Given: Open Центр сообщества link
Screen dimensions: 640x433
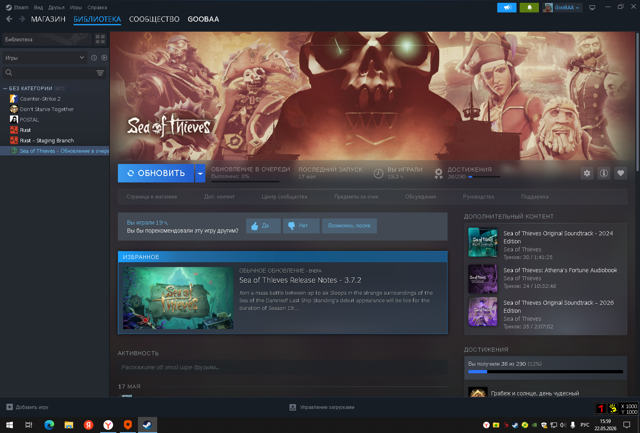Looking at the screenshot, I should tap(284, 197).
